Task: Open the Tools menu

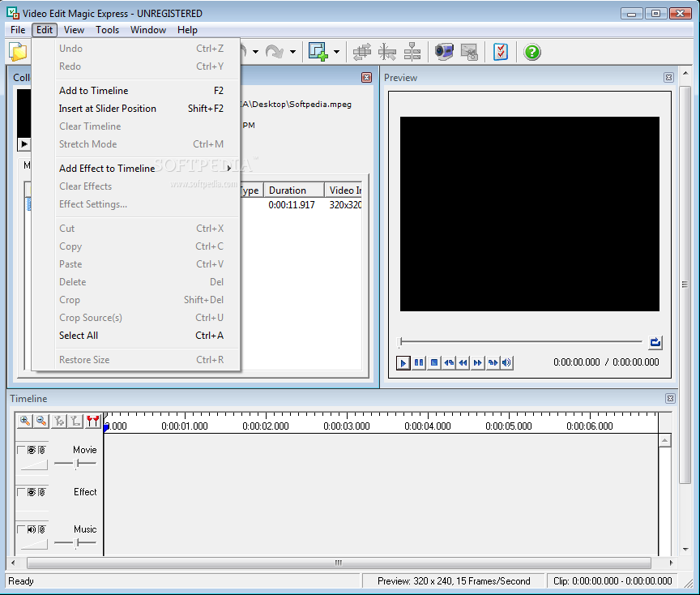Action: 107,30
